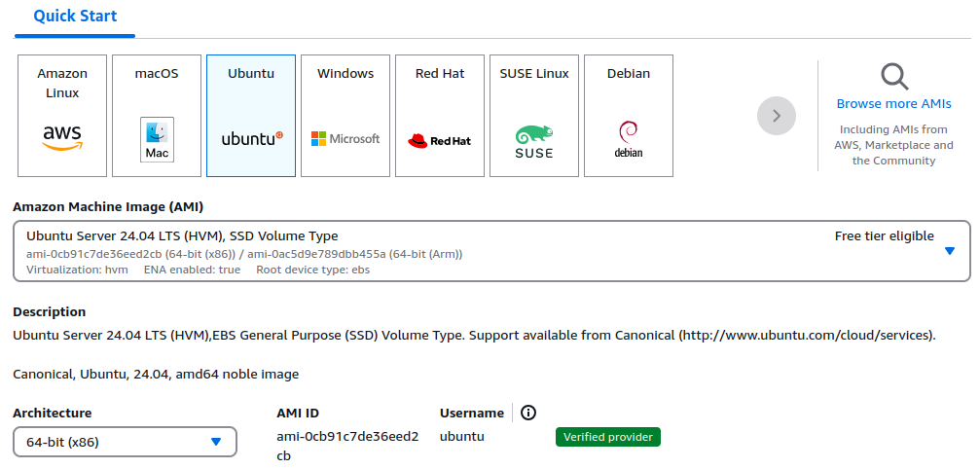Viewport: 980px width, 469px height.
Task: Select the Ubuntu AMI tile
Action: [x=251, y=116]
